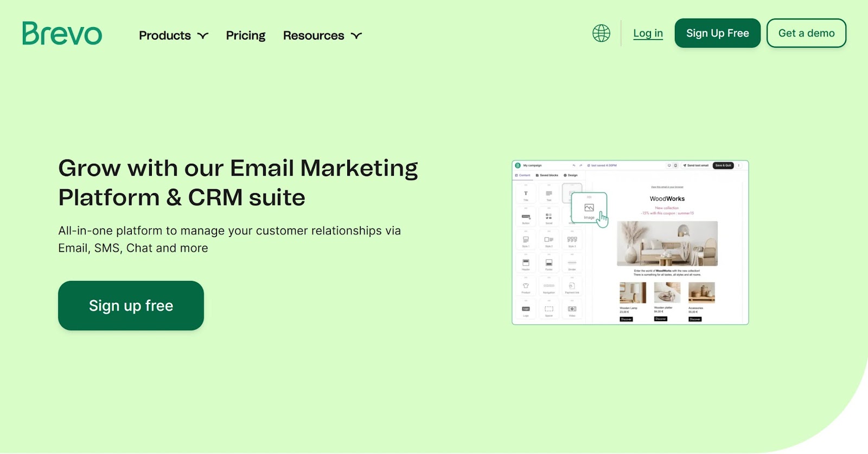Pick the Video block icon
868x454 pixels.
572,309
